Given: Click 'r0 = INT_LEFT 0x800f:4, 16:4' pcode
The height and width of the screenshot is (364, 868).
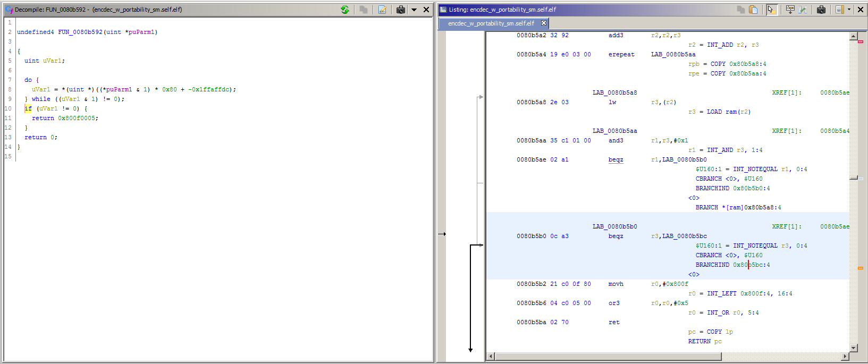Looking at the screenshot, I should [740, 293].
